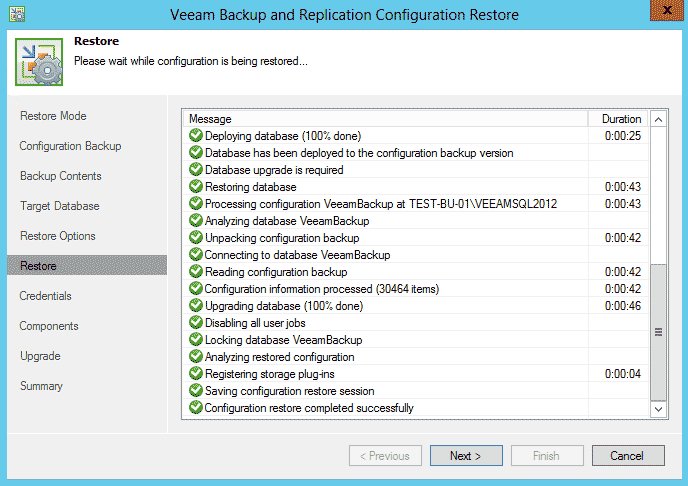Click the scrollbar down arrow in message log
This screenshot has width=688, height=486.
[x=658, y=409]
